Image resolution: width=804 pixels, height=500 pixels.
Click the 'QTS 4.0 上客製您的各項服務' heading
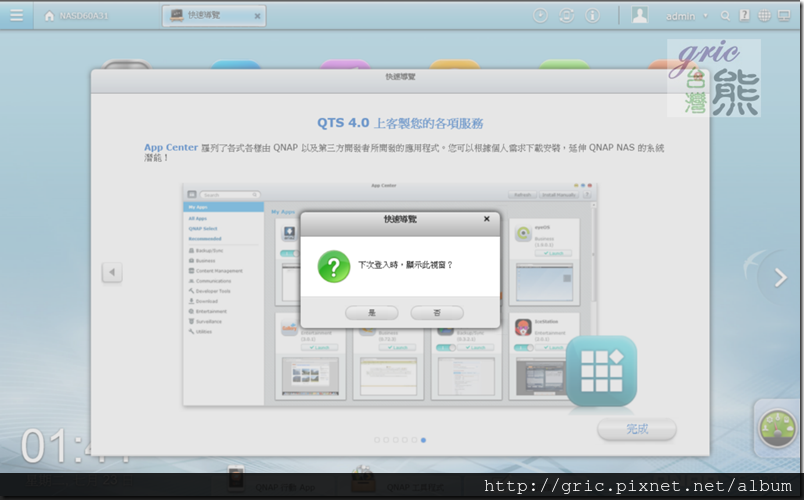[400, 123]
